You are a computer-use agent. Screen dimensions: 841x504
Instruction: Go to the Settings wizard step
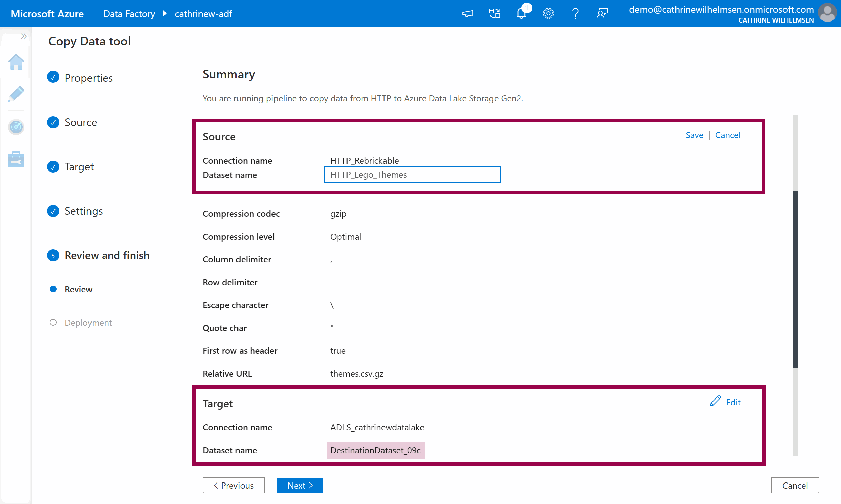(x=83, y=211)
